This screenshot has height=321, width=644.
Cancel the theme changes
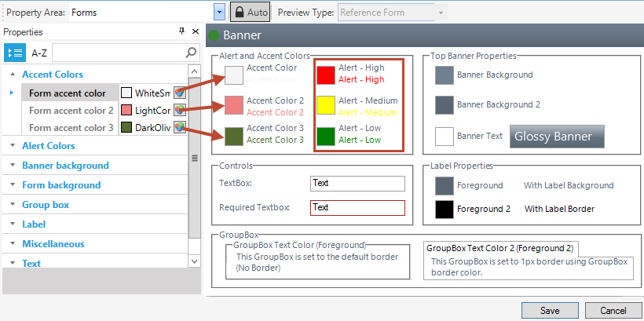[x=613, y=311]
